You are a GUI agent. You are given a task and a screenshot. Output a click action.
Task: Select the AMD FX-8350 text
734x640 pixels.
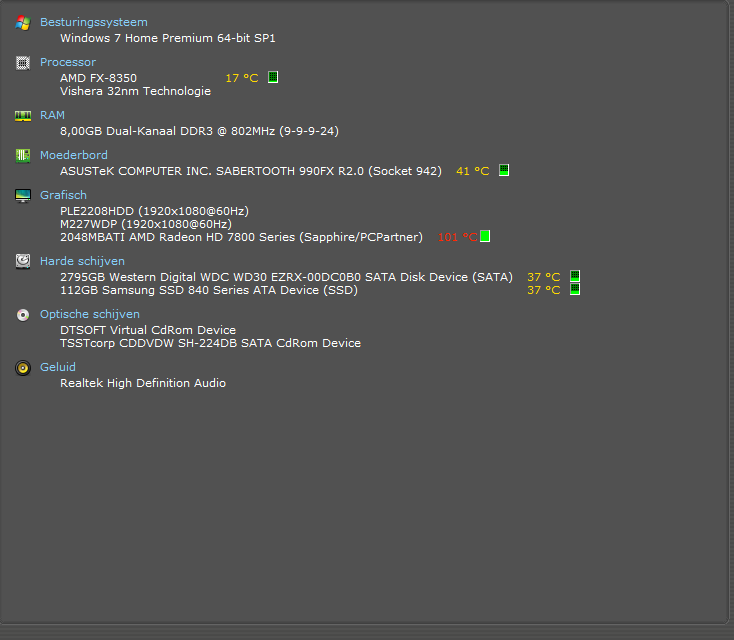(98, 78)
